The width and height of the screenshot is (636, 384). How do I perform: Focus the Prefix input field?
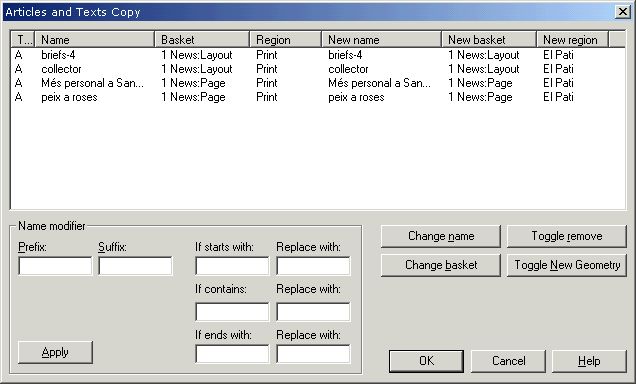55,266
